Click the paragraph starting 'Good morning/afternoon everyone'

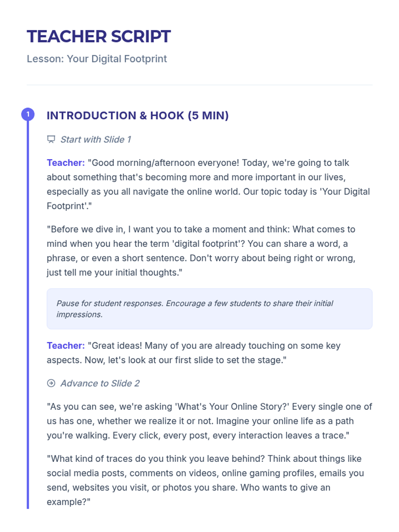point(208,184)
